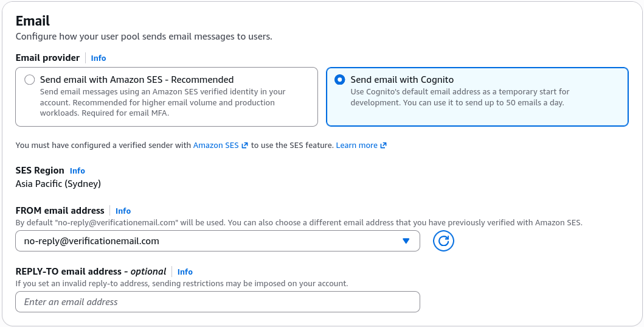
Task: Click the Asia Pacific (Sydney) region text
Action: click(x=58, y=184)
